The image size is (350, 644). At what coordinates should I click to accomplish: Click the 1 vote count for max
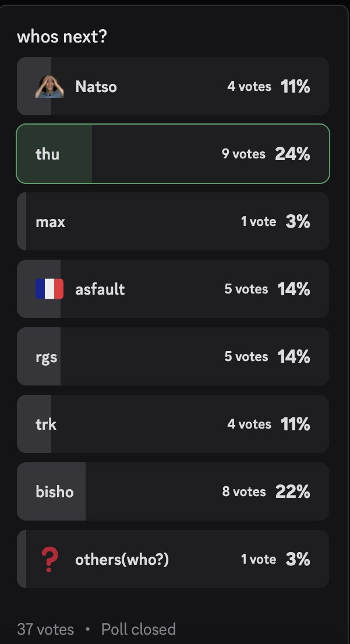point(259,222)
